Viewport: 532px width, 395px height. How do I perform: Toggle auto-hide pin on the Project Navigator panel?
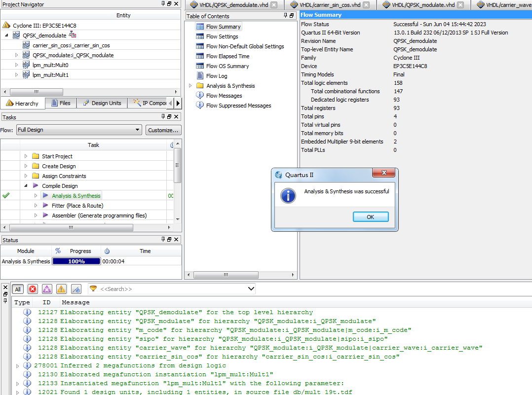click(x=162, y=4)
